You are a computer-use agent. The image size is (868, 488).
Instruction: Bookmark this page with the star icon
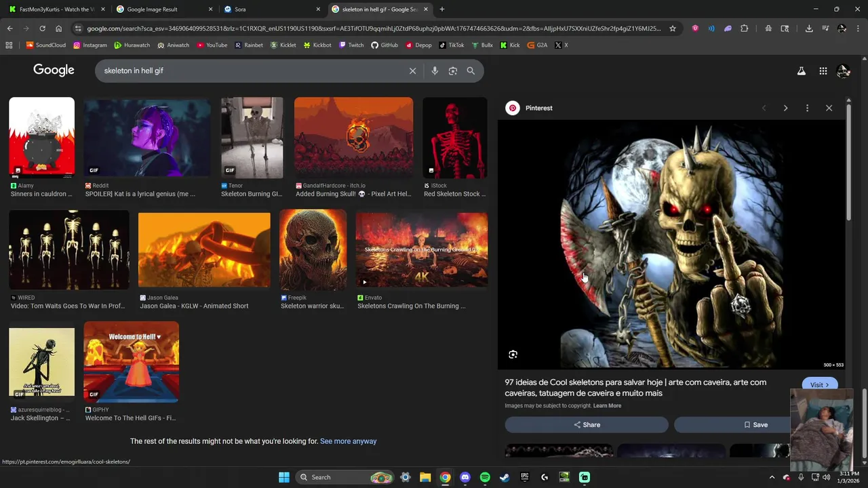point(673,28)
